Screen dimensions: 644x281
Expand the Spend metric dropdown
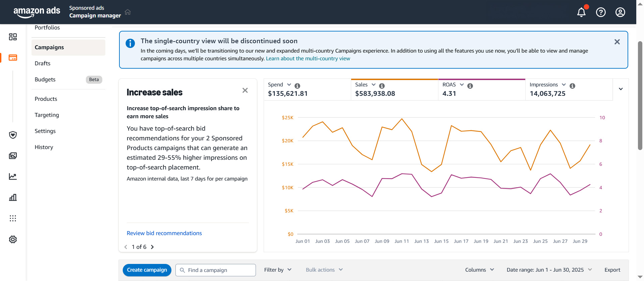click(289, 85)
